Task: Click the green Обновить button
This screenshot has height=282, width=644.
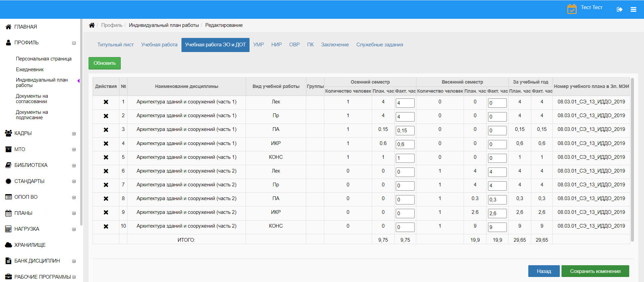Action: [x=105, y=63]
